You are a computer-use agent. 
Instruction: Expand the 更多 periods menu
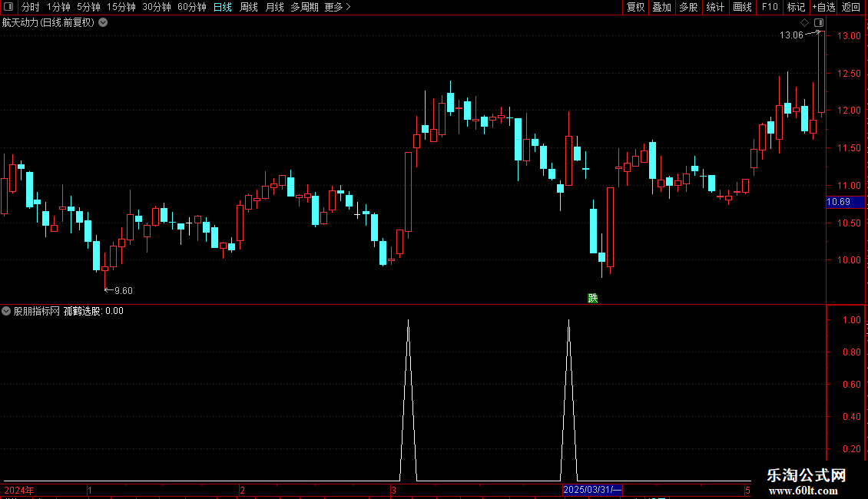(338, 7)
